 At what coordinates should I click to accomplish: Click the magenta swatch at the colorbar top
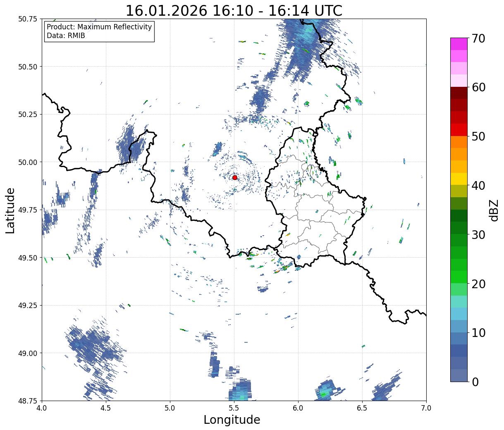pos(459,44)
